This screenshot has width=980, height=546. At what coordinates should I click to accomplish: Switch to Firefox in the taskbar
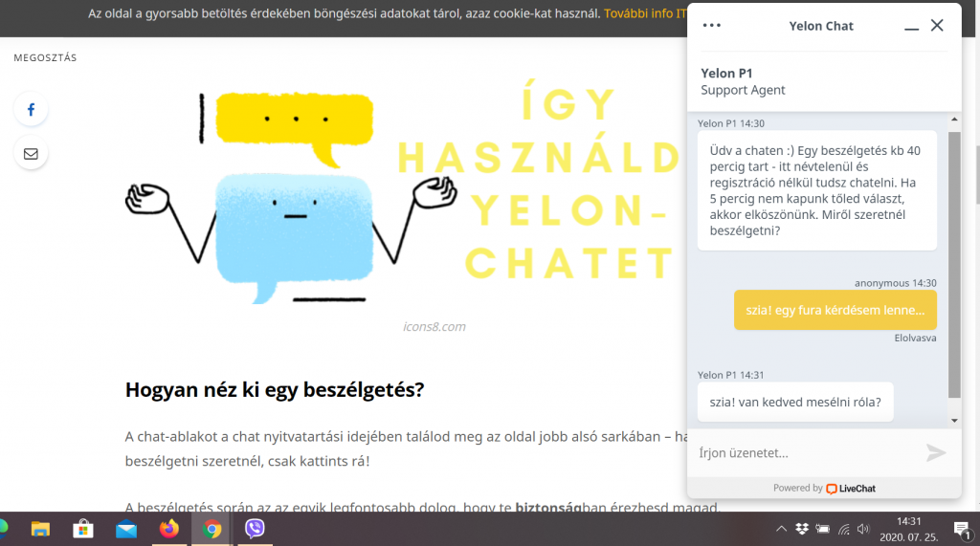pos(168,529)
